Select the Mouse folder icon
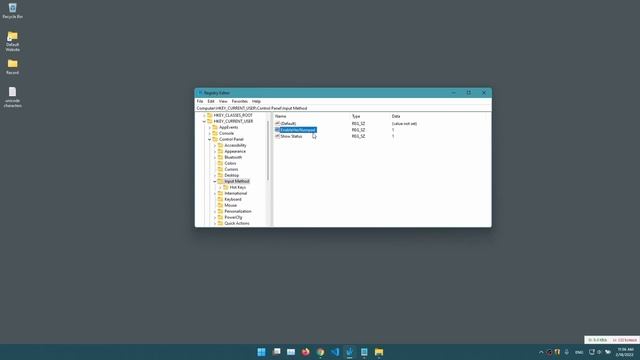 [x=220, y=205]
